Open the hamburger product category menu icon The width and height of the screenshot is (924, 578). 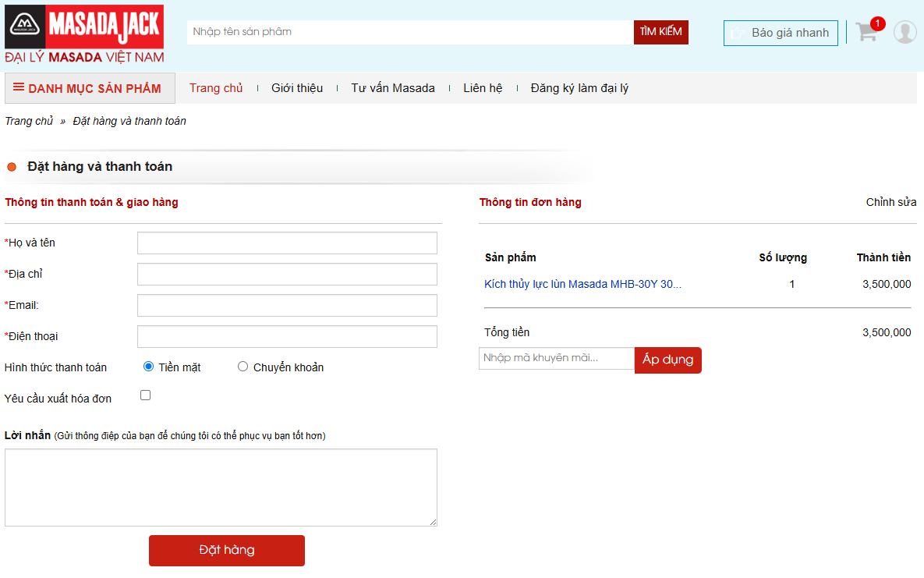pyautogui.click(x=19, y=87)
